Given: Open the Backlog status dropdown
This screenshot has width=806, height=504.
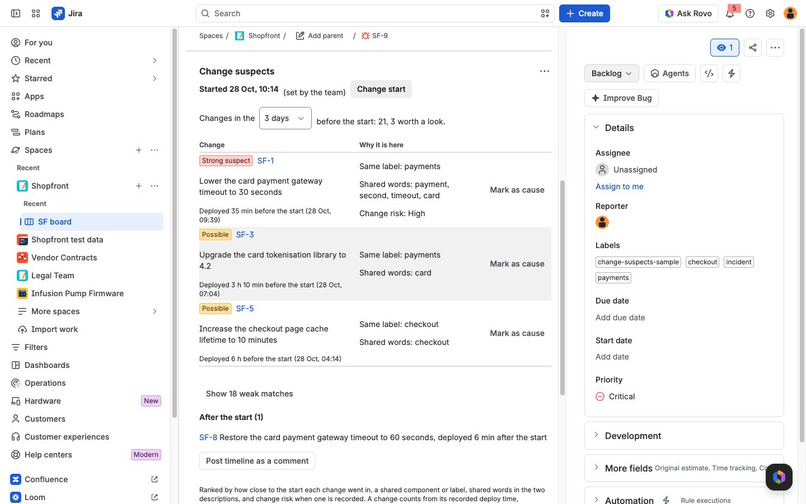Looking at the screenshot, I should (611, 74).
